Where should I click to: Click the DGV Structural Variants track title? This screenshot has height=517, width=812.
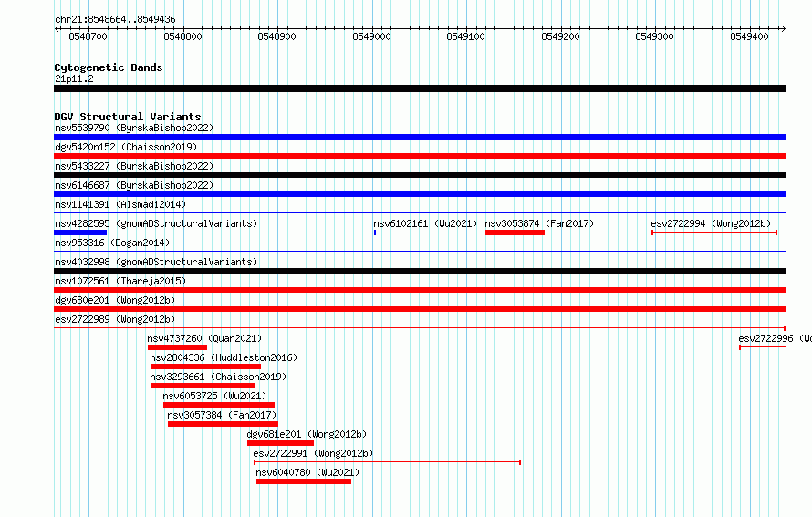(x=128, y=117)
